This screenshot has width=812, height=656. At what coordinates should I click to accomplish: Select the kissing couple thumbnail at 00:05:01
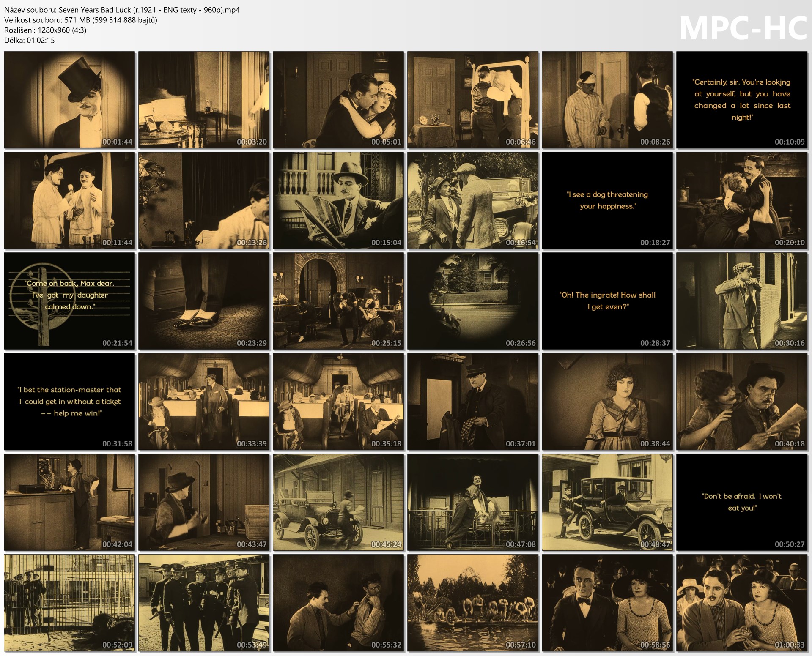tap(338, 100)
